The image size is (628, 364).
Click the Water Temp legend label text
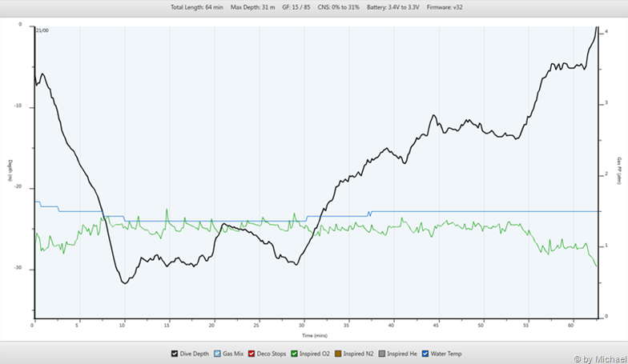click(448, 353)
